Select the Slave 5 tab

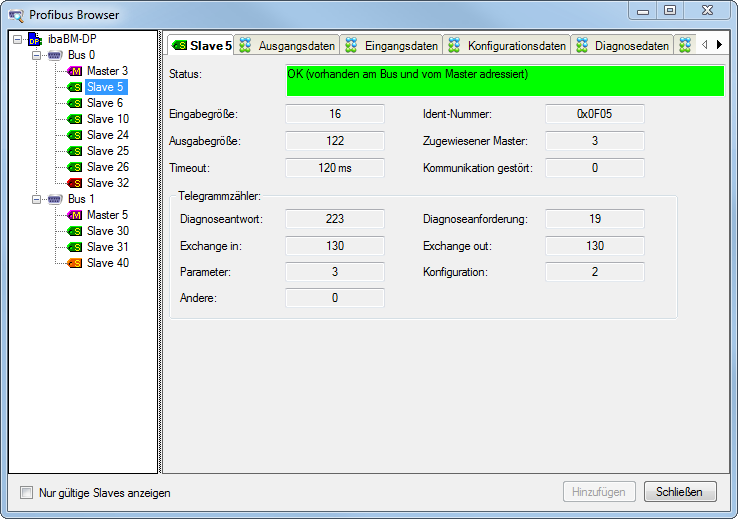click(x=201, y=45)
